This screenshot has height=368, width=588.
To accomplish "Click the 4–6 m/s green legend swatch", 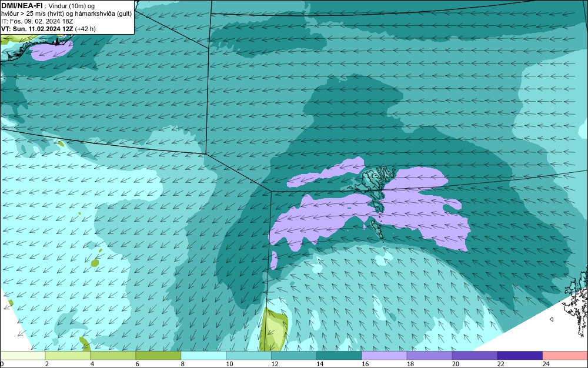I will 113,356.
